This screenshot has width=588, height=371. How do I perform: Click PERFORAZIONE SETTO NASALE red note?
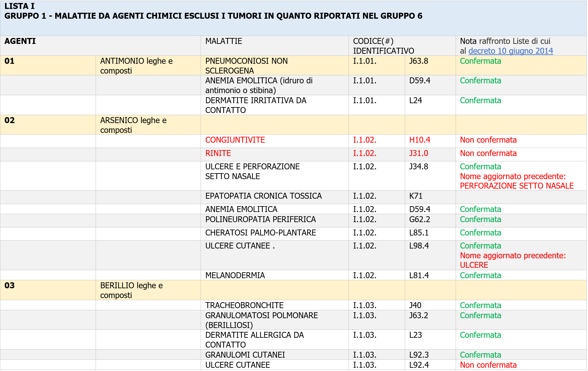516,186
